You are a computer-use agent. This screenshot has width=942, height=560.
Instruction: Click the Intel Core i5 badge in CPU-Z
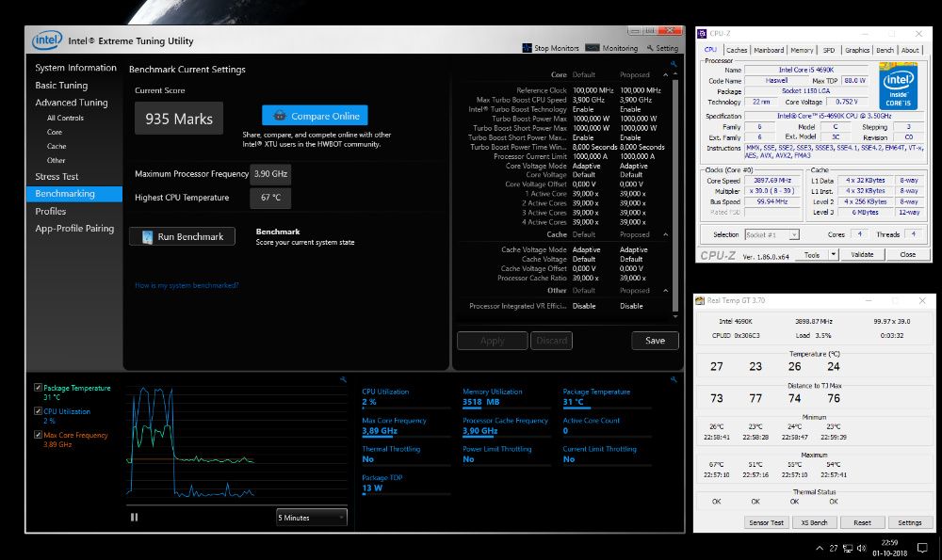click(898, 87)
